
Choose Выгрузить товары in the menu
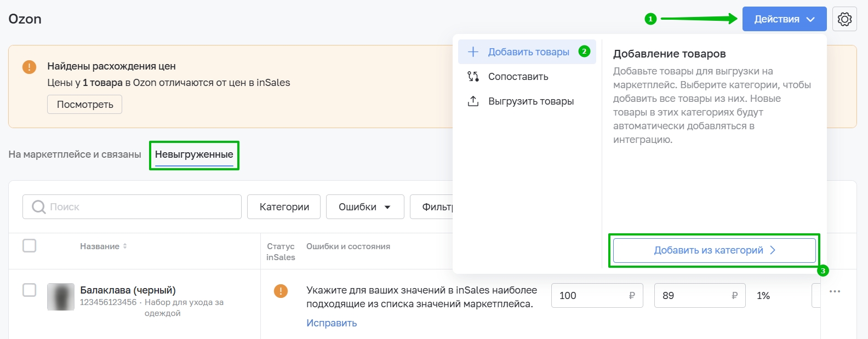527,101
